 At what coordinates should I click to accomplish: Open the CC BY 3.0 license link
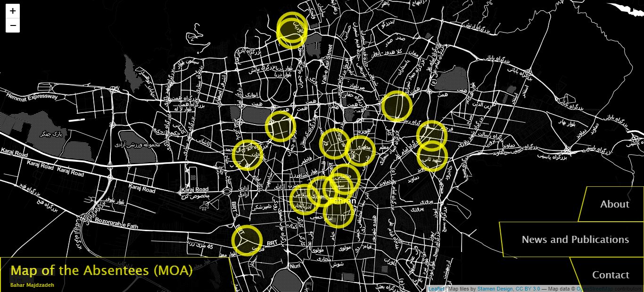pos(528,289)
